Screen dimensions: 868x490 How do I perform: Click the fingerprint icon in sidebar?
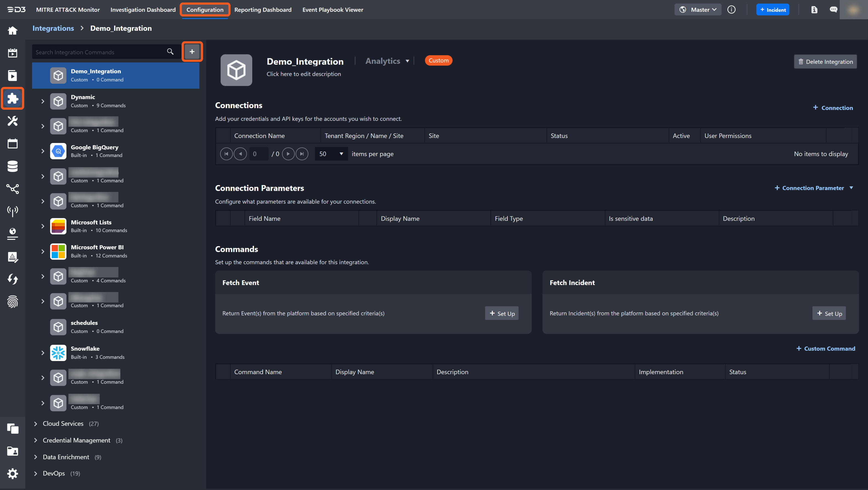pyautogui.click(x=12, y=302)
